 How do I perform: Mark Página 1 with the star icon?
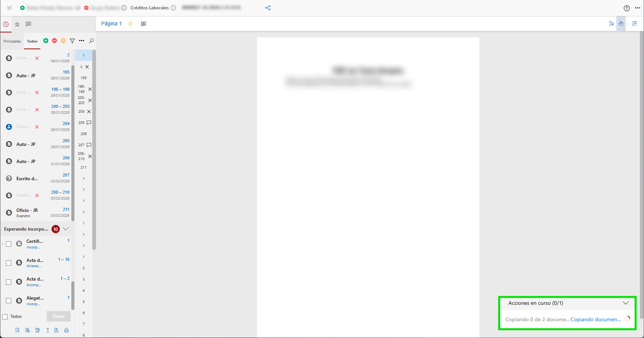coord(130,24)
